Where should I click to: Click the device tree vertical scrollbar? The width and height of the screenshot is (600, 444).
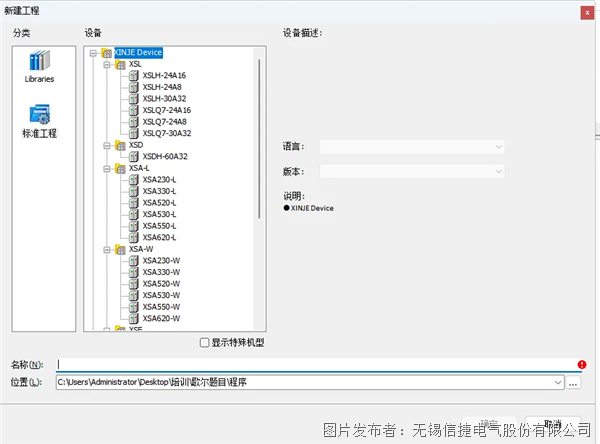[259, 139]
